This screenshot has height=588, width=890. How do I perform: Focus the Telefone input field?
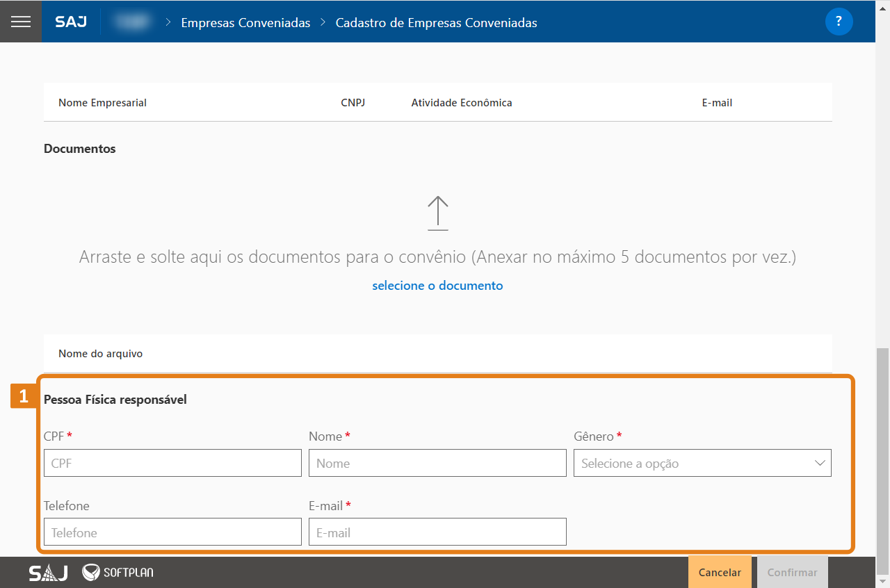click(x=172, y=532)
